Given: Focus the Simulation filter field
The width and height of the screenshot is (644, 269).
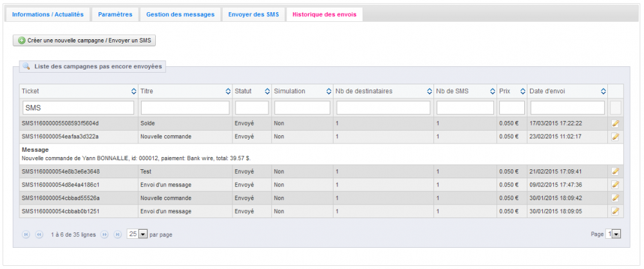Looking at the screenshot, I should [x=302, y=107].
